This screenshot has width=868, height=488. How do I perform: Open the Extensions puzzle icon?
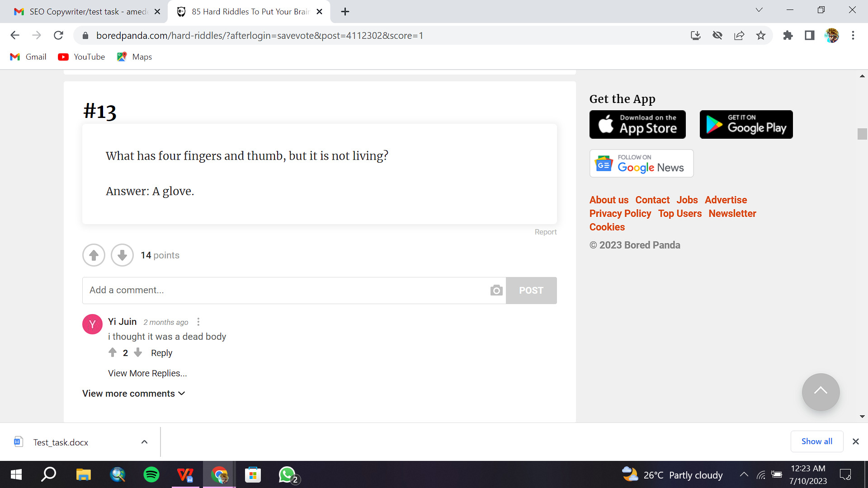[788, 35]
